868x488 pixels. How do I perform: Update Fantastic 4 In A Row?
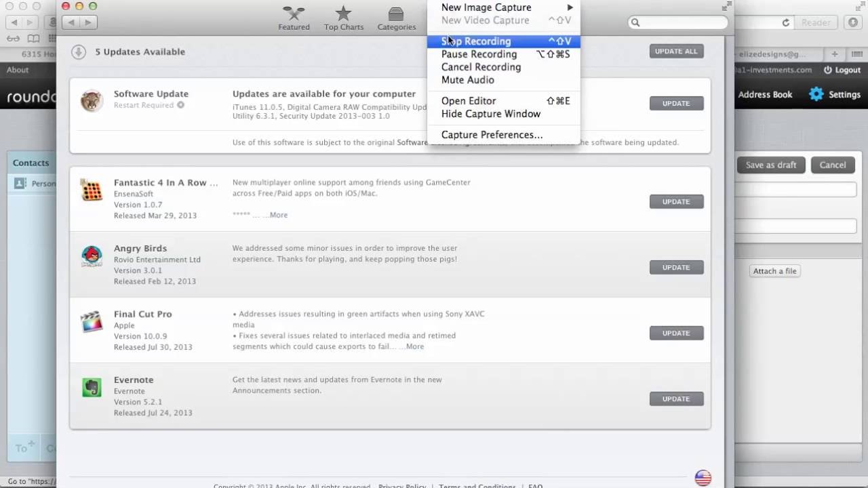coord(676,202)
